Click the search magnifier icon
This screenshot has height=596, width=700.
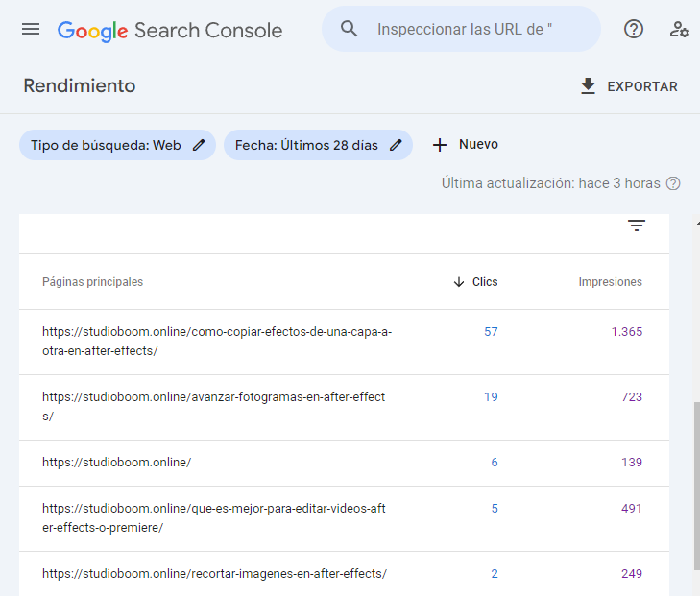350,29
